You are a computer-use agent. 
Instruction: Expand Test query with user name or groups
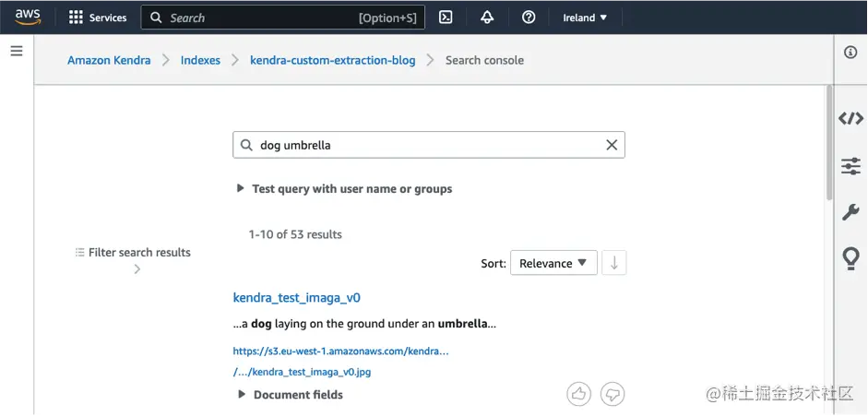coord(345,189)
